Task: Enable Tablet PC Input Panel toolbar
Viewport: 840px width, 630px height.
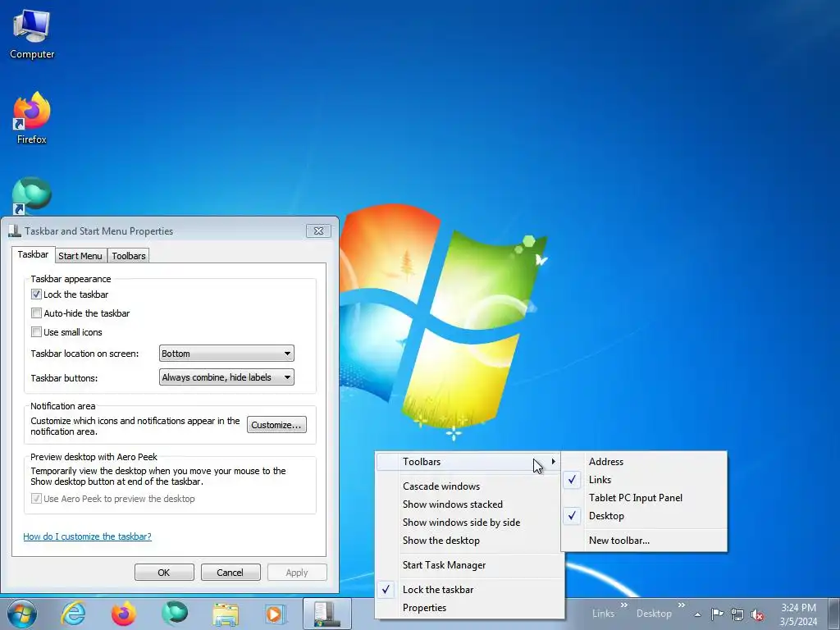Action: tap(644, 498)
